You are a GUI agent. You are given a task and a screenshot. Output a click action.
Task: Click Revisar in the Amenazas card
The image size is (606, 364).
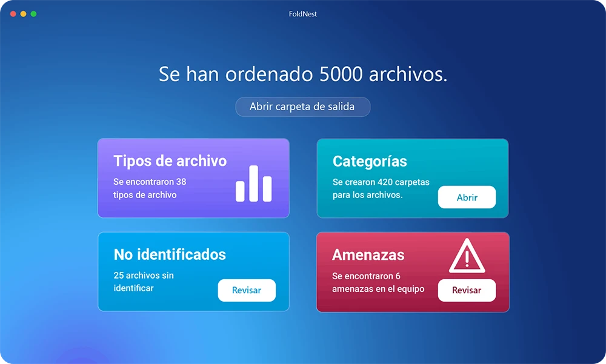(467, 290)
